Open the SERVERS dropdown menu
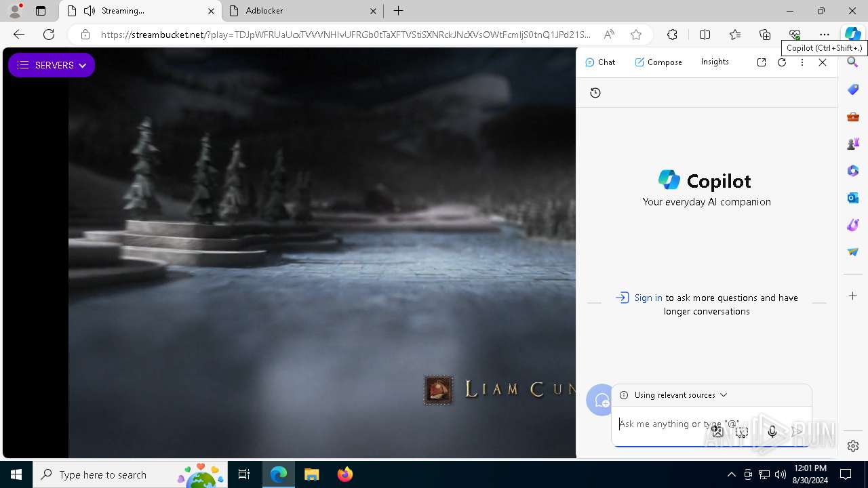Viewport: 868px width, 488px height. [x=52, y=65]
